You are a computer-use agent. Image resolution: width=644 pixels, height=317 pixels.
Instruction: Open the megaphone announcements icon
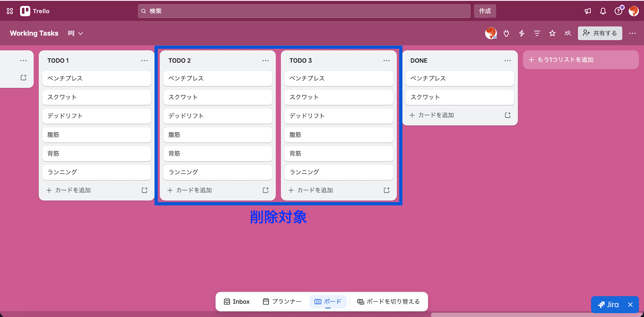[x=588, y=11]
